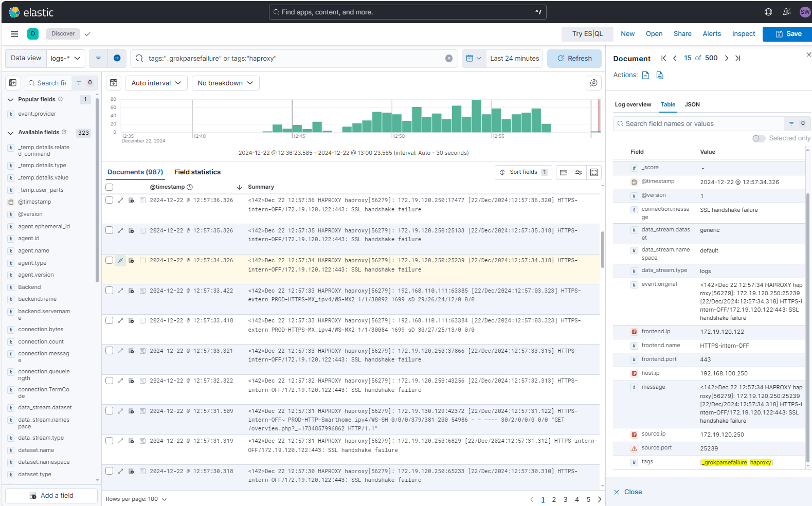Go to first document in flyout
Viewport: 812px width, 506px height.
tap(664, 58)
